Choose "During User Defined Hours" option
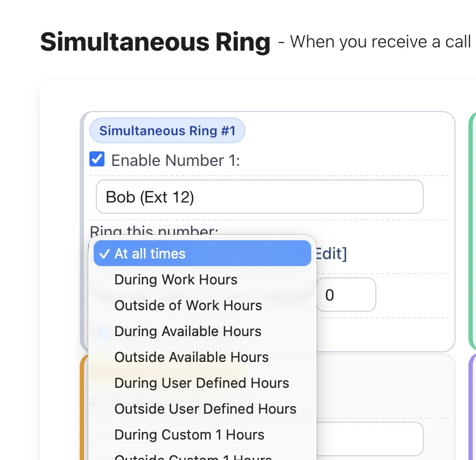Screen dimensions: 476x460 point(201,383)
